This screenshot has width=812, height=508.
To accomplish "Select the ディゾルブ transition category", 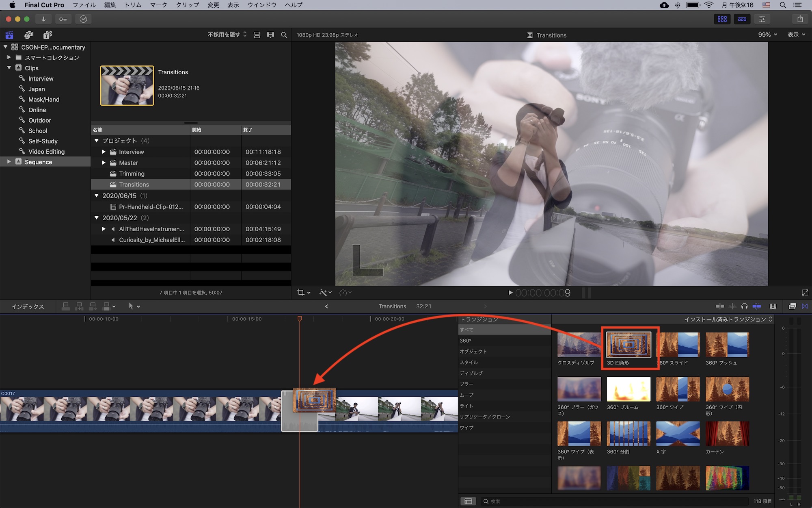I will point(471,373).
